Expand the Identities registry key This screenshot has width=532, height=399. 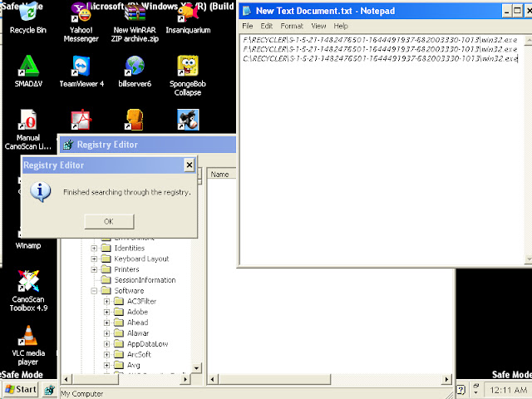(94, 249)
